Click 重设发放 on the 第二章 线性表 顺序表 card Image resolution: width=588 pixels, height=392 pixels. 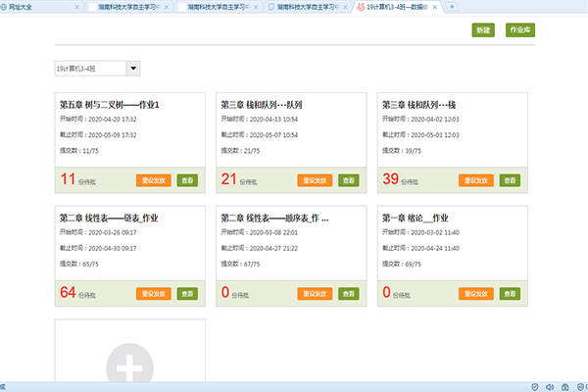tap(315, 293)
